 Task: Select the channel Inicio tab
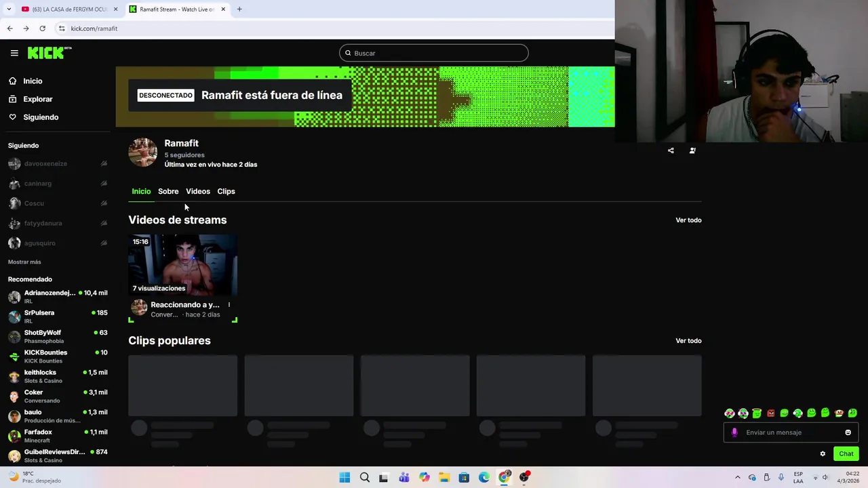[141, 191]
